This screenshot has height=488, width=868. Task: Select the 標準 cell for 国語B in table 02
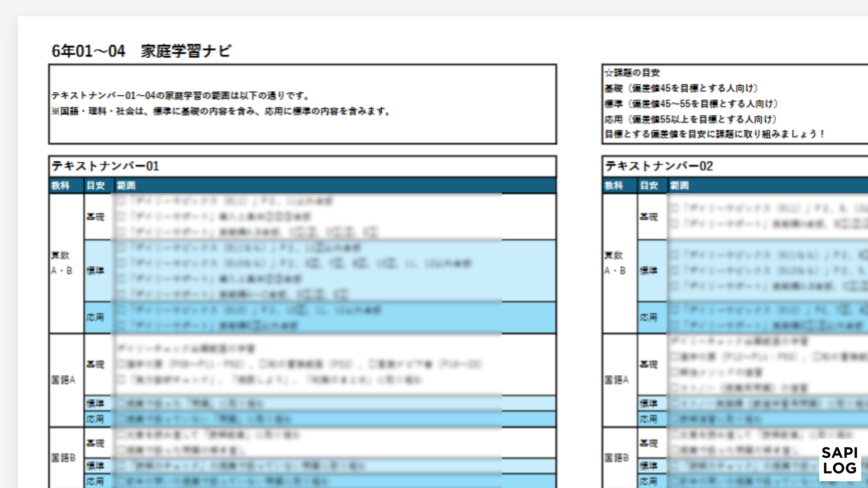click(x=649, y=465)
